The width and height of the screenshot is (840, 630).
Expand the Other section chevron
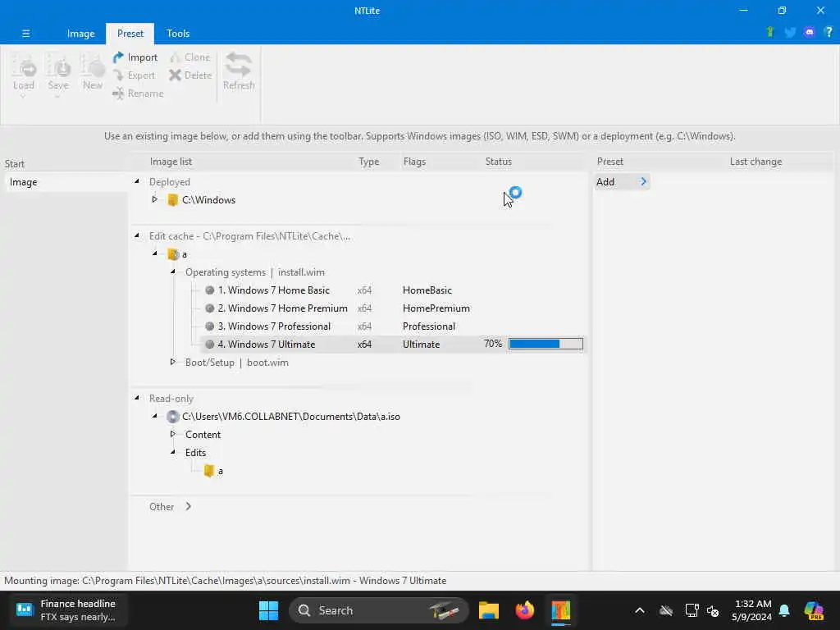coord(189,506)
